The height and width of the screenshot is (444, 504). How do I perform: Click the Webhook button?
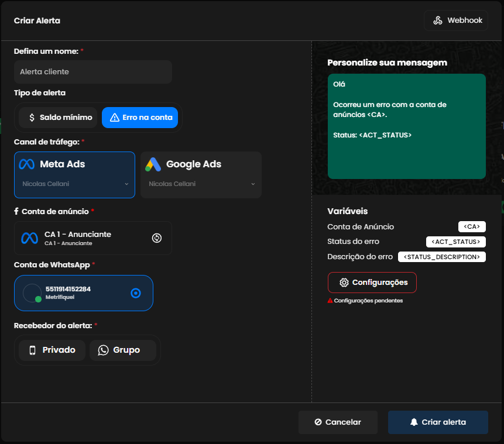pyautogui.click(x=455, y=20)
